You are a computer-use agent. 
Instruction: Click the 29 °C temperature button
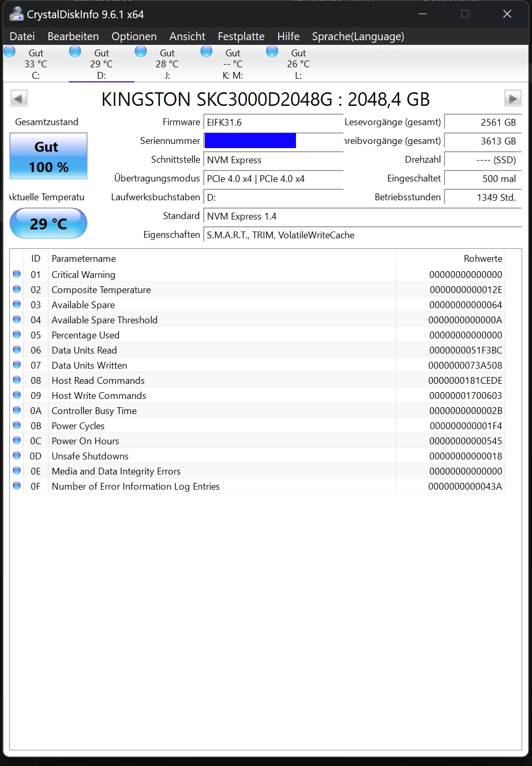point(48,224)
